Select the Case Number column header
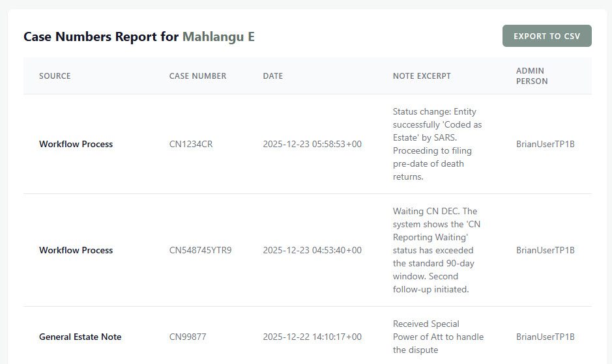 pyautogui.click(x=197, y=76)
